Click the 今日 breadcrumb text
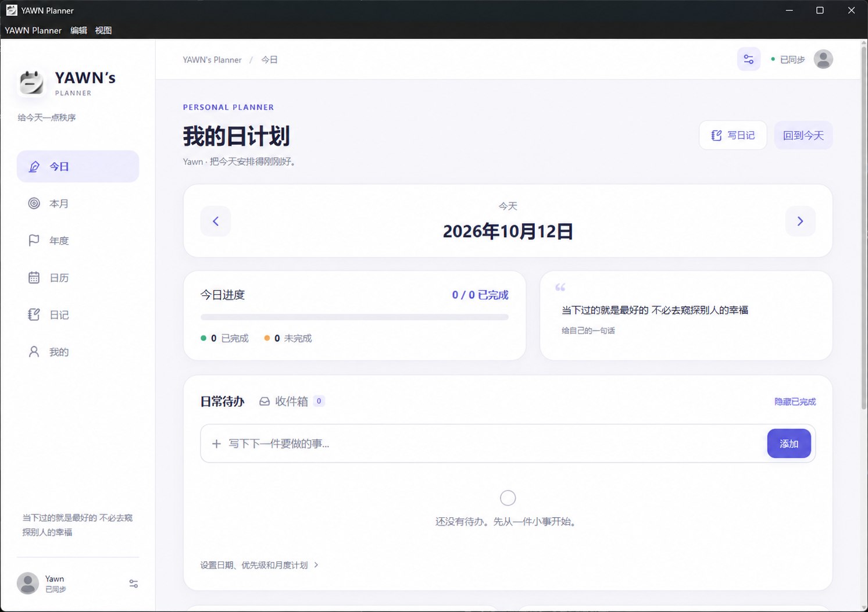The image size is (868, 612). [x=269, y=60]
